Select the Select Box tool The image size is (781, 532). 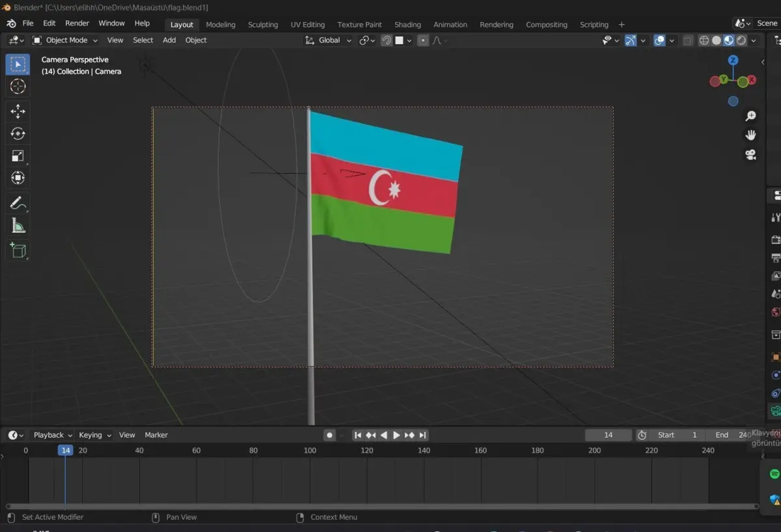18,64
